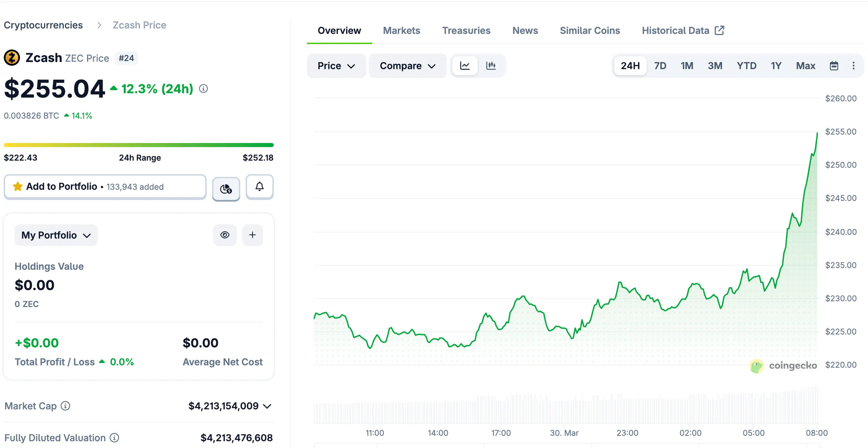This screenshot has height=448, width=868.
Task: Click the plus icon in My Portfolio
Action: [x=252, y=235]
